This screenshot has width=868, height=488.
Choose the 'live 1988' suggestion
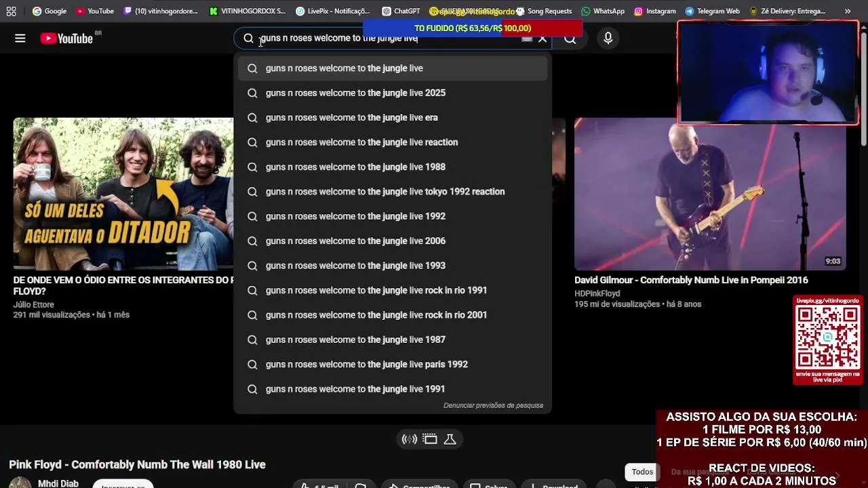[393, 167]
